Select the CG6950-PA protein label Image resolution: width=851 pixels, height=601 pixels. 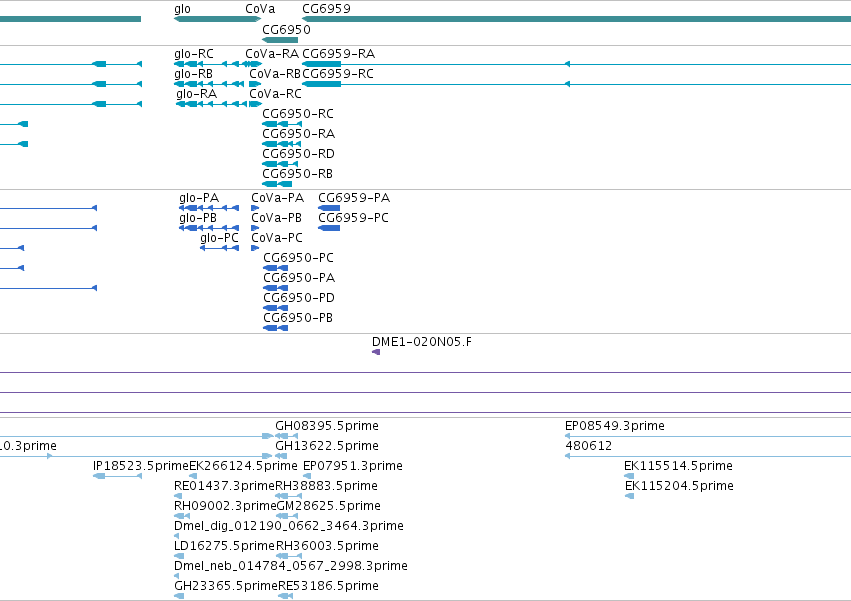tap(299, 279)
